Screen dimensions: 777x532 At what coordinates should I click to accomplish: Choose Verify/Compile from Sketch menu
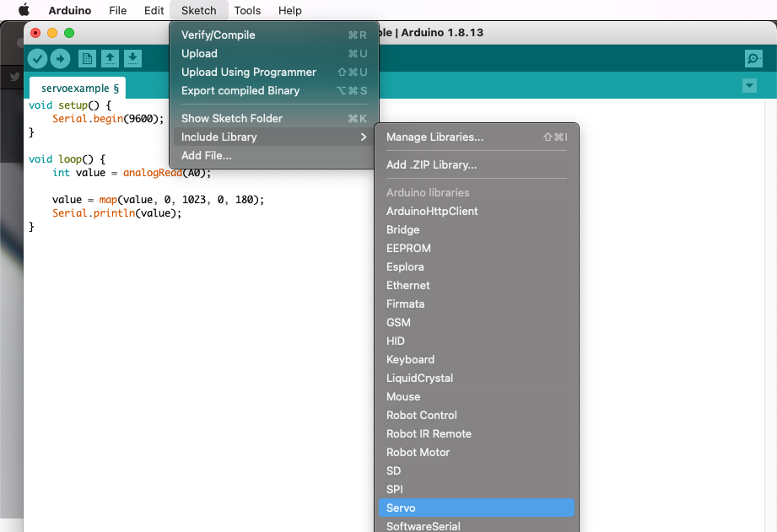(x=218, y=35)
